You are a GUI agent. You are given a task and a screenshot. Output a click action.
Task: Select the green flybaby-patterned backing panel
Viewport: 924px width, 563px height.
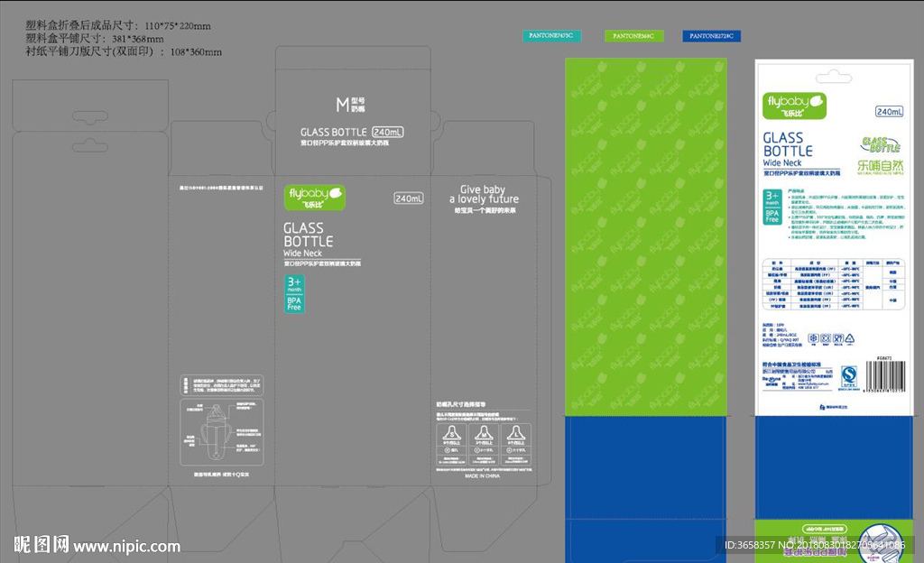pos(646,236)
